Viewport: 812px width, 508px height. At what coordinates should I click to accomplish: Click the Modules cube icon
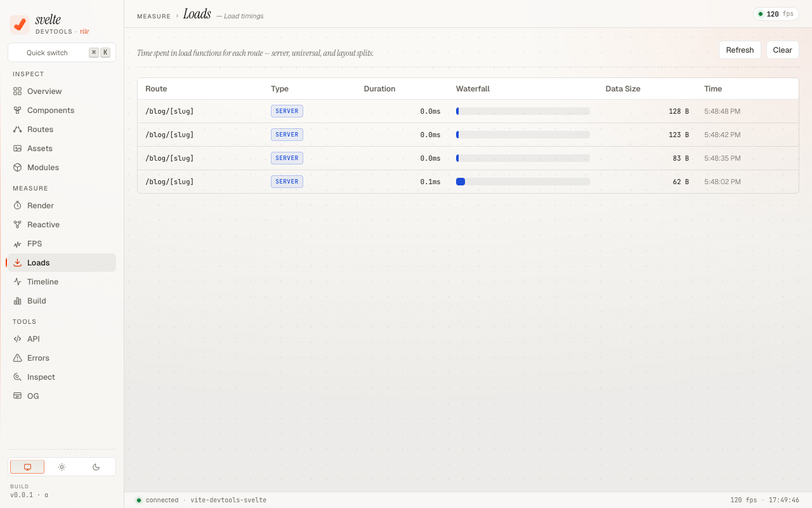[18, 168]
